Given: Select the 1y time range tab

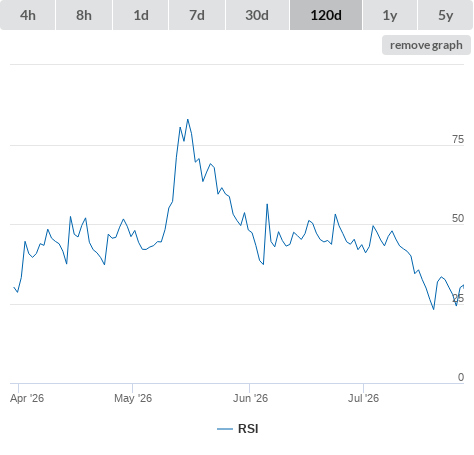Looking at the screenshot, I should click(390, 15).
